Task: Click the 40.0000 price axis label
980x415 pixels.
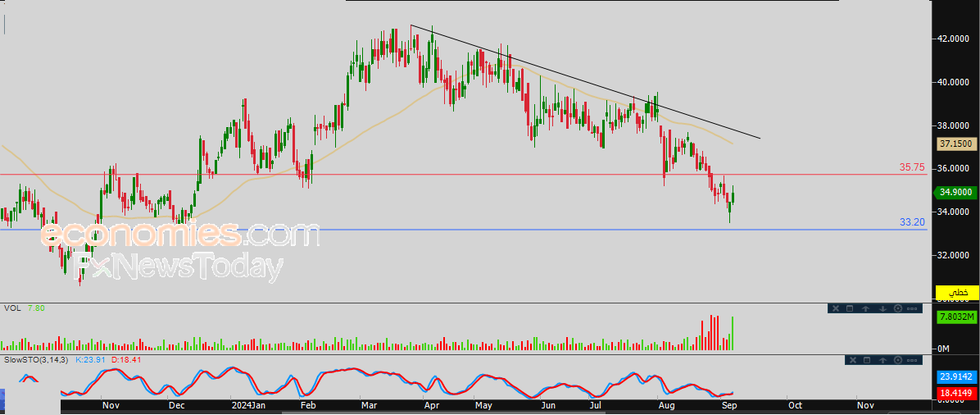Action: coord(952,82)
